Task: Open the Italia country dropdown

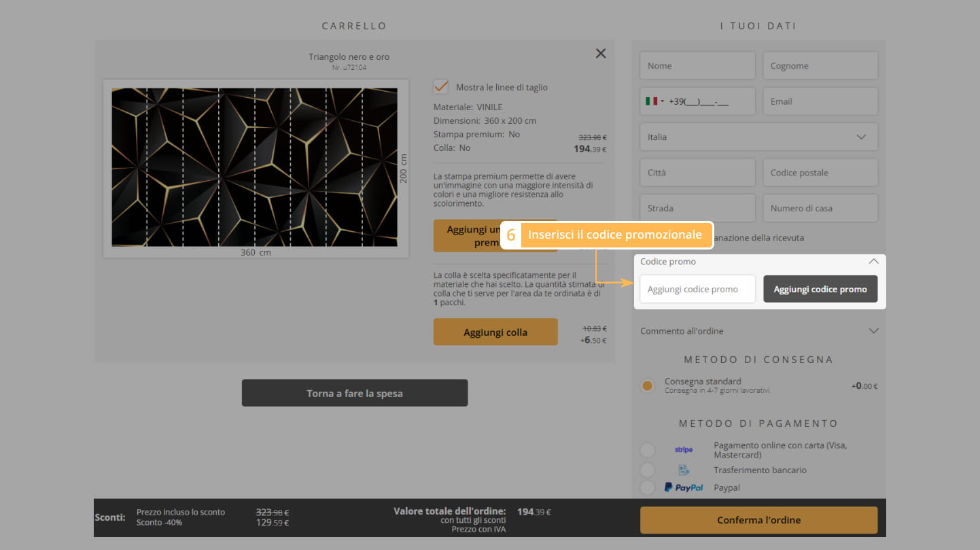Action: tap(758, 137)
